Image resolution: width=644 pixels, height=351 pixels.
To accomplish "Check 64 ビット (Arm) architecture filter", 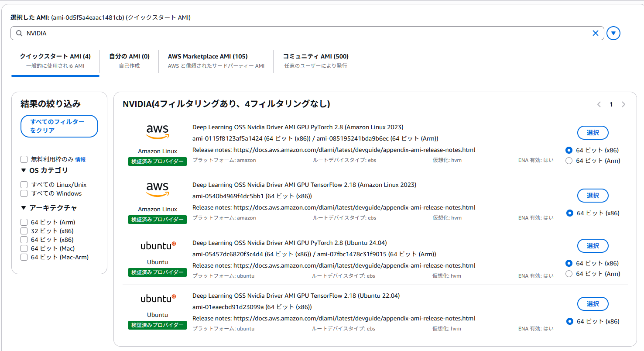I will point(24,222).
